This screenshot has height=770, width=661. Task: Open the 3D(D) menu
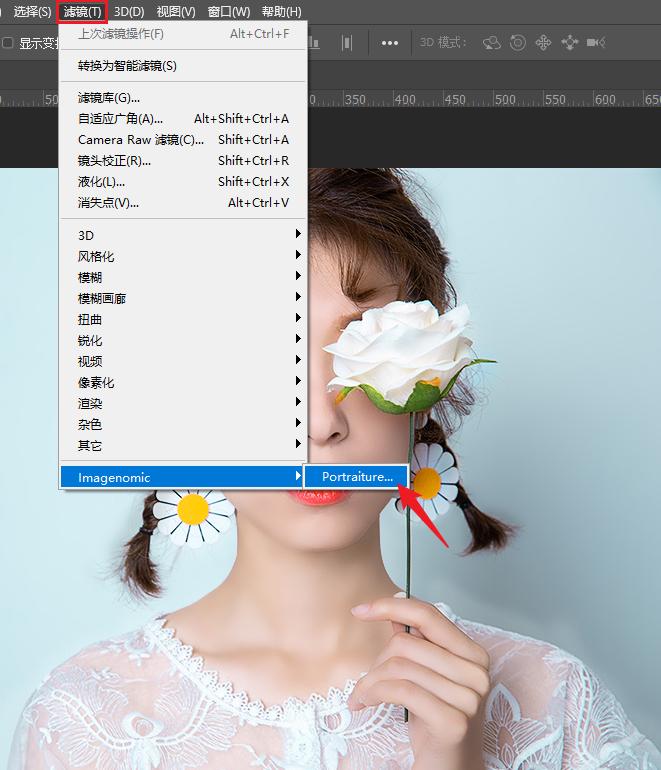pyautogui.click(x=129, y=11)
